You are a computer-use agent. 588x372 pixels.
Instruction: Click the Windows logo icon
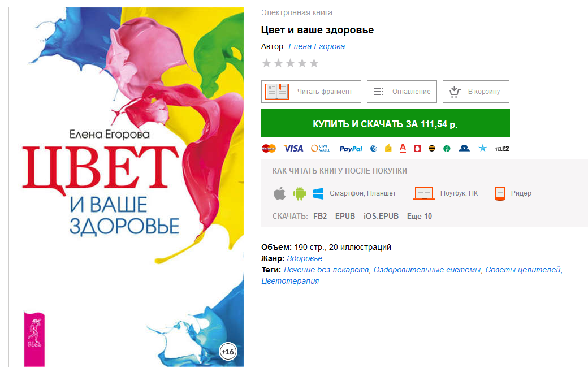[x=318, y=193]
